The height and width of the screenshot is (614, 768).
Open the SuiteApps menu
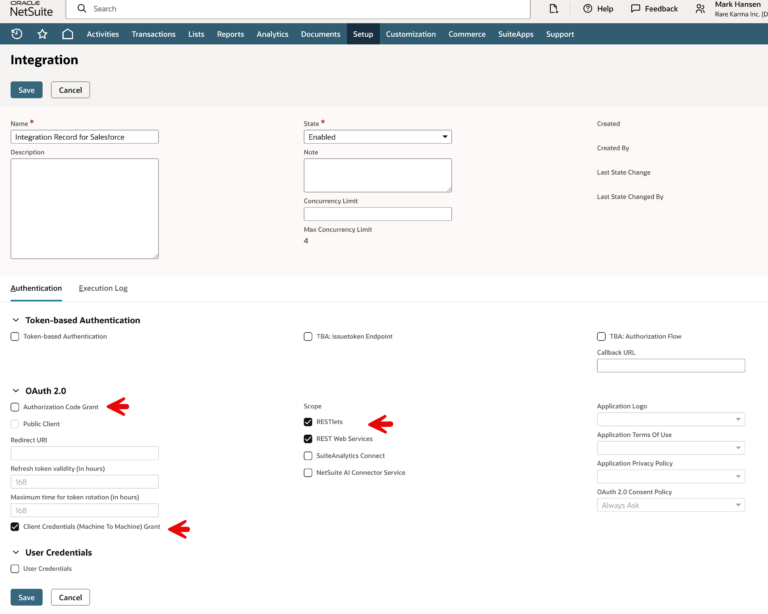coord(516,34)
